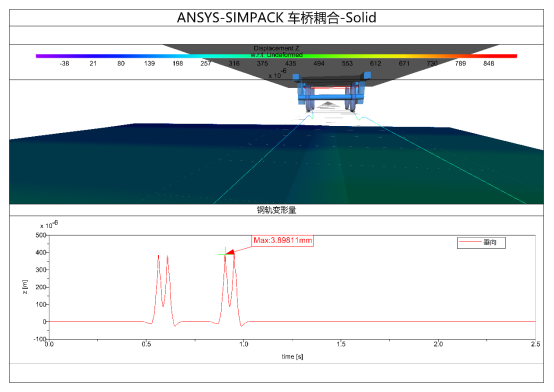
Task: Click the plot's 'x 10^-6' scale factor
Action: coord(49,225)
